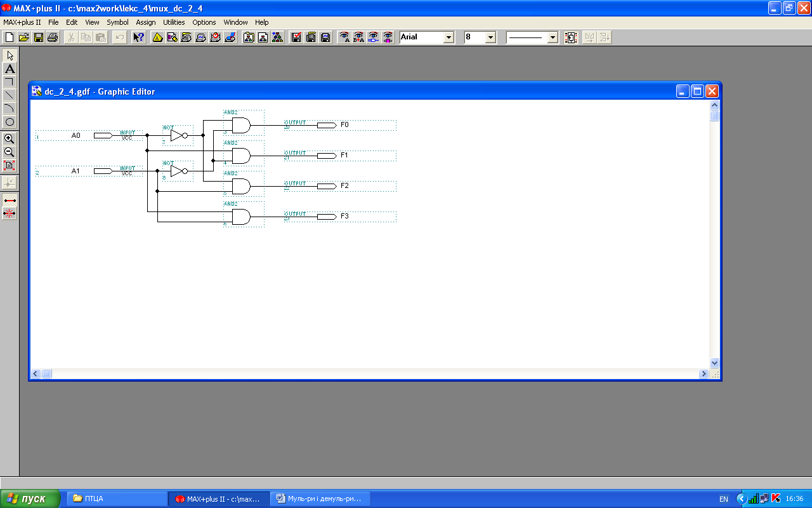Open the Edit menu
Screen dimensions: 812x508
tap(72, 22)
